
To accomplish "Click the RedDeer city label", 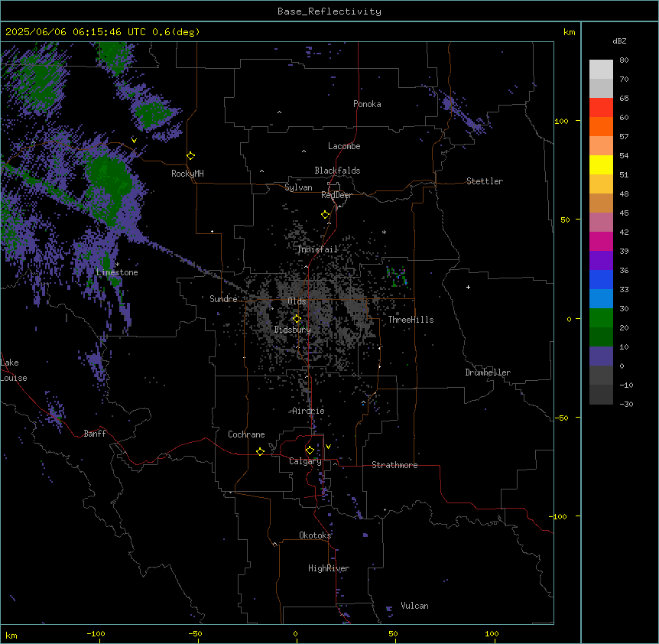I will coord(336,195).
